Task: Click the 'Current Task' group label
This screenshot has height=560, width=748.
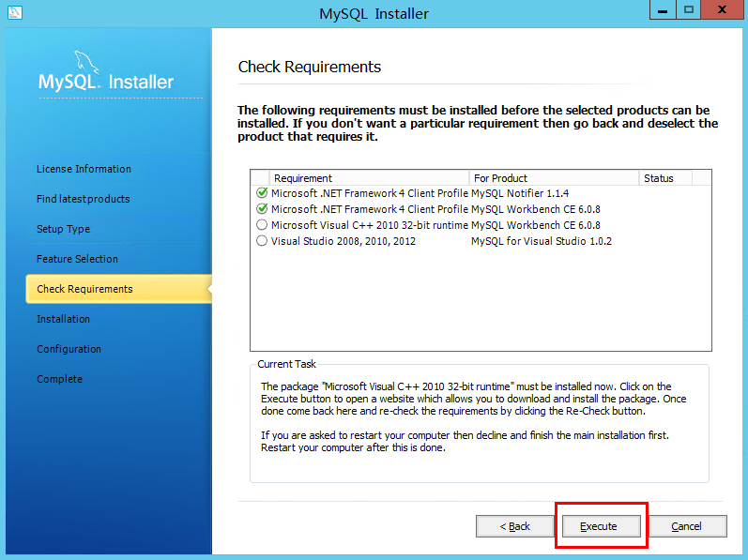Action: pyautogui.click(x=286, y=364)
